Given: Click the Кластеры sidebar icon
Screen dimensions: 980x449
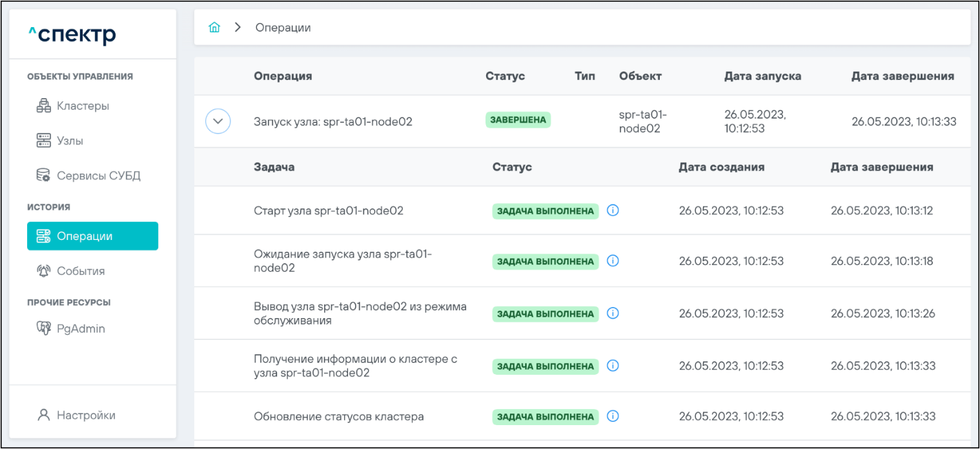Looking at the screenshot, I should coord(43,106).
